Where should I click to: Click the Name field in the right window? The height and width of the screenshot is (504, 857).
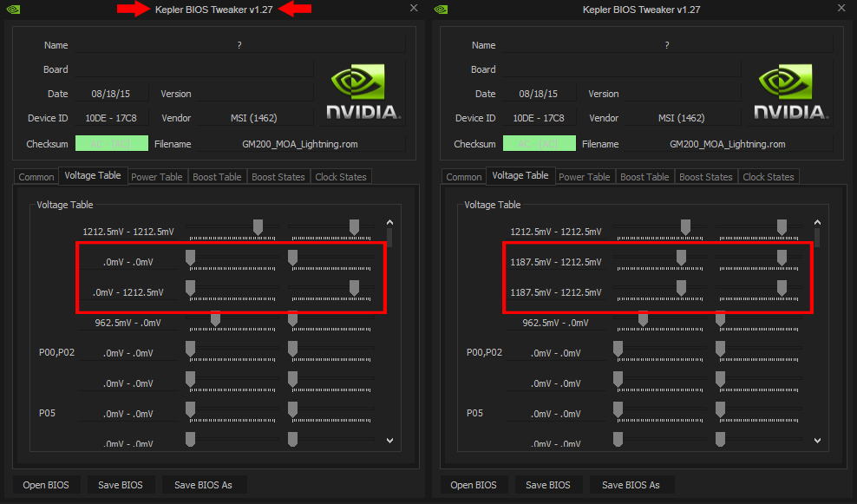(x=667, y=45)
